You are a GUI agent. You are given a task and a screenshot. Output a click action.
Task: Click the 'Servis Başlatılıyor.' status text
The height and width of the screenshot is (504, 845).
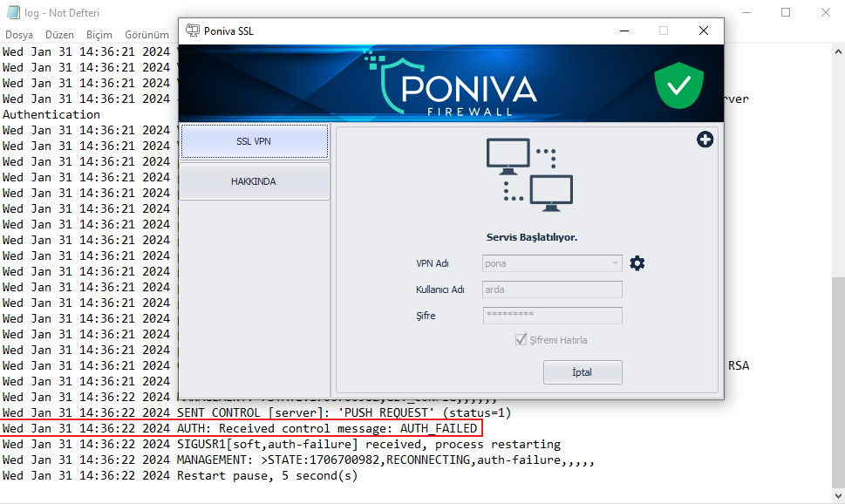[531, 237]
